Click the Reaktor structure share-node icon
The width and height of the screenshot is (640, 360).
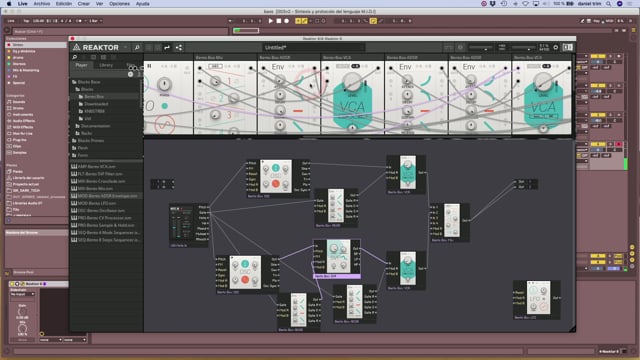[179, 48]
